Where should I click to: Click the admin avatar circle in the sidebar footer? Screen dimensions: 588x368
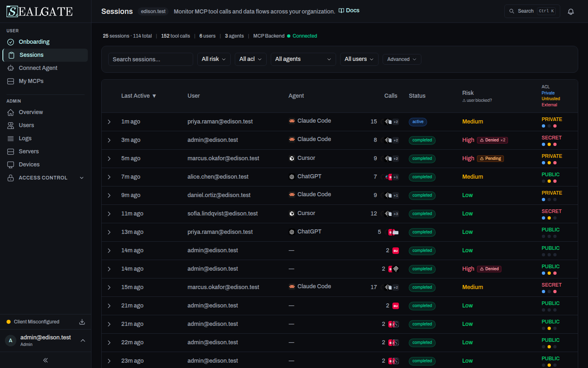point(11,341)
